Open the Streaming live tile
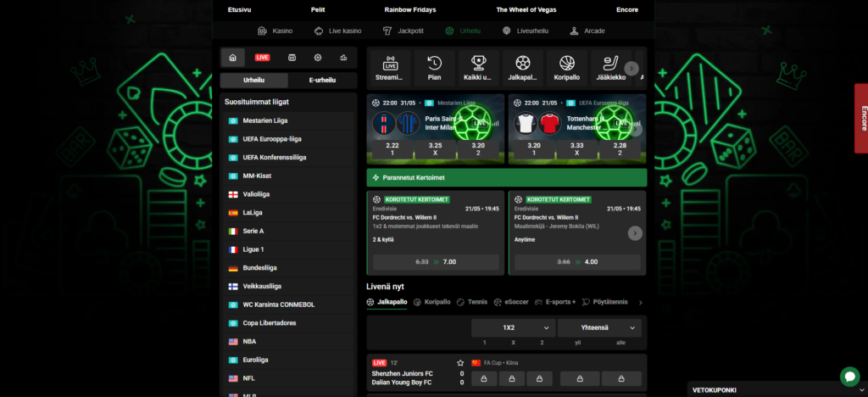Image resolution: width=868 pixels, height=397 pixels. 390,68
